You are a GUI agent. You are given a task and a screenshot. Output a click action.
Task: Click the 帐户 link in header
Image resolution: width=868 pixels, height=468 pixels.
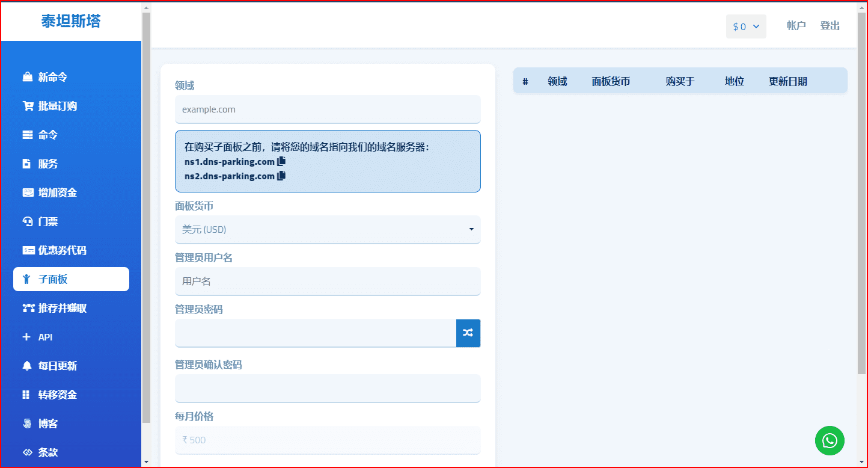point(796,26)
